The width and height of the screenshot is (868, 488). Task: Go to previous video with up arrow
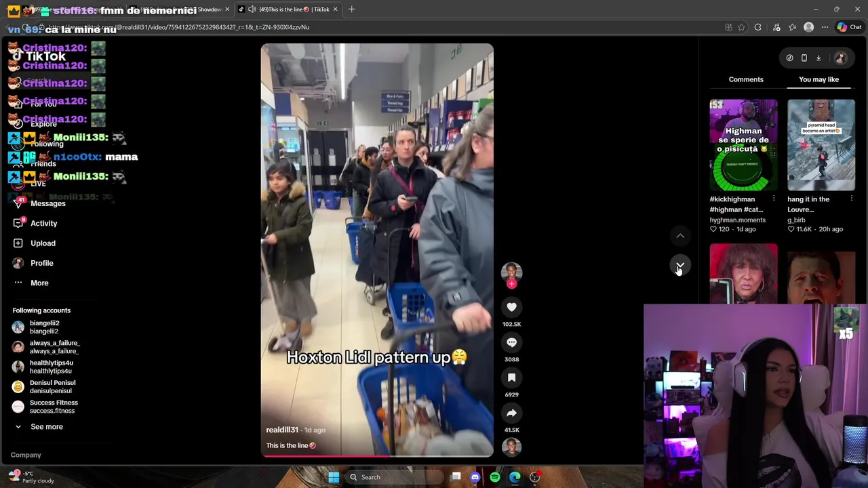pos(679,236)
